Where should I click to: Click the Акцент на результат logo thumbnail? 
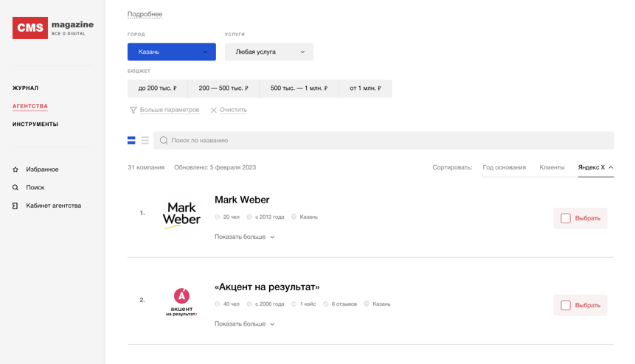click(181, 301)
